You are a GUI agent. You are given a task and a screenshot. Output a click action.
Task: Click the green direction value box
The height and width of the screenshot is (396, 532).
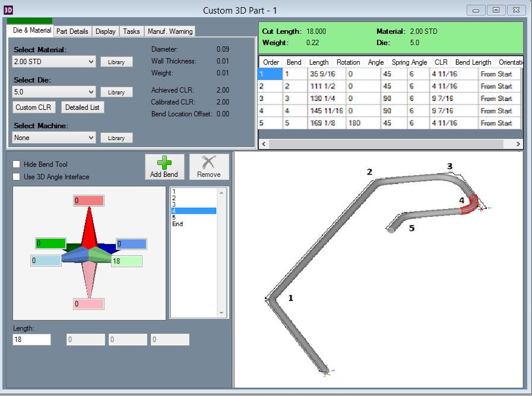coord(50,243)
